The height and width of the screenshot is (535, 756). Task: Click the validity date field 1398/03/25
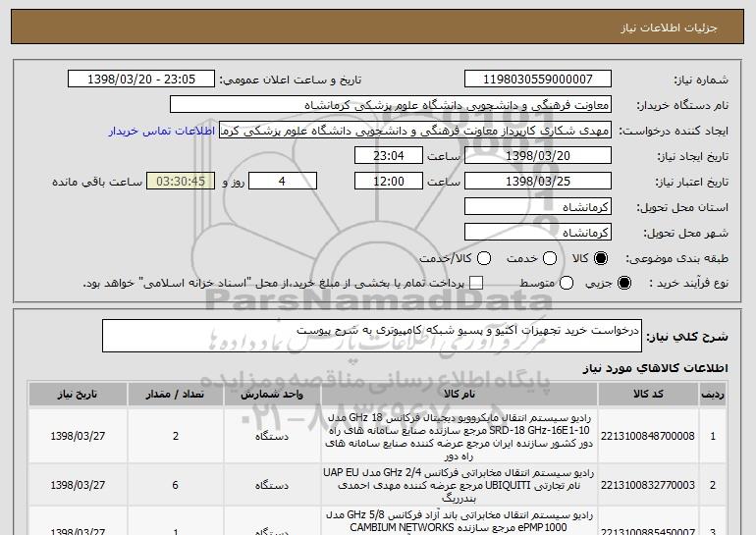point(538,182)
